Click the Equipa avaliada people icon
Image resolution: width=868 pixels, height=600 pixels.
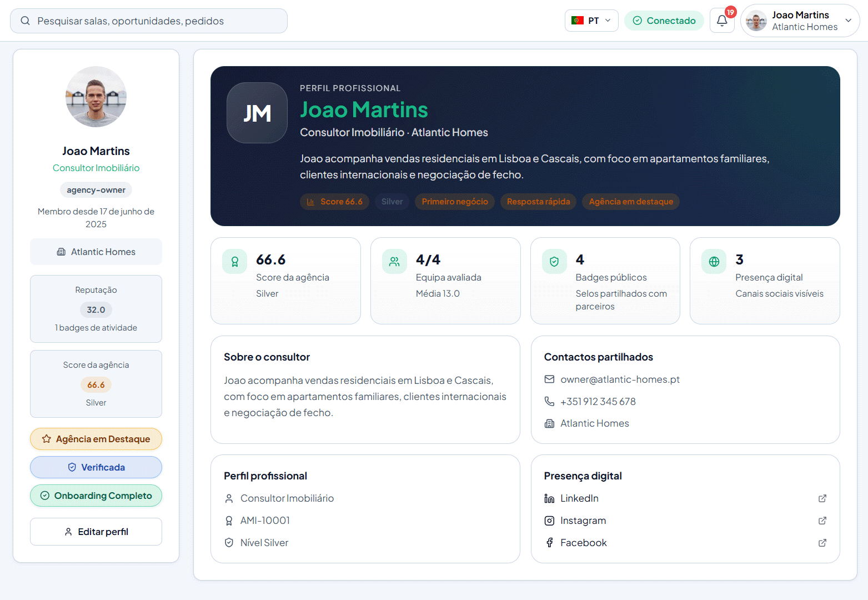(394, 262)
